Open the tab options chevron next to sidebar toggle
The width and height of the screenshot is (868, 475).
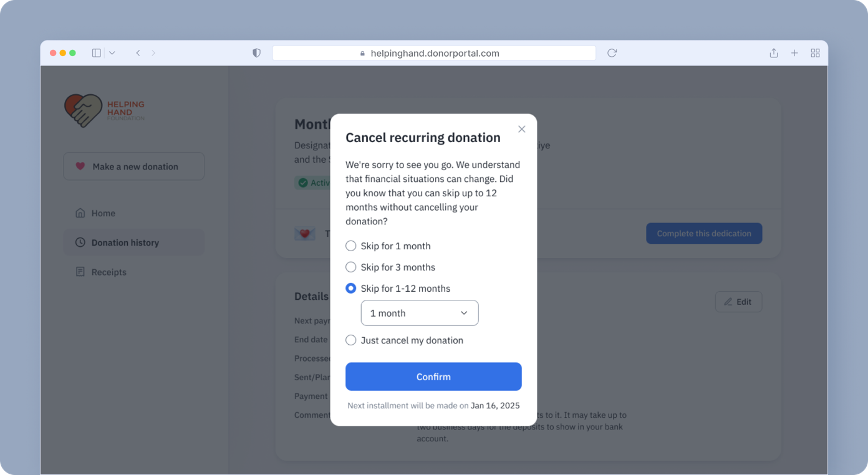111,53
